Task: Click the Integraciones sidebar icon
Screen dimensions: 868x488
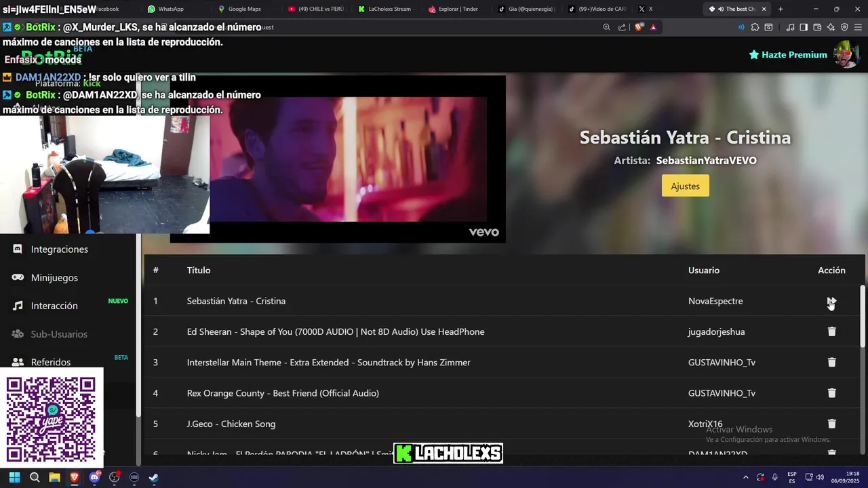Action: click(x=18, y=249)
